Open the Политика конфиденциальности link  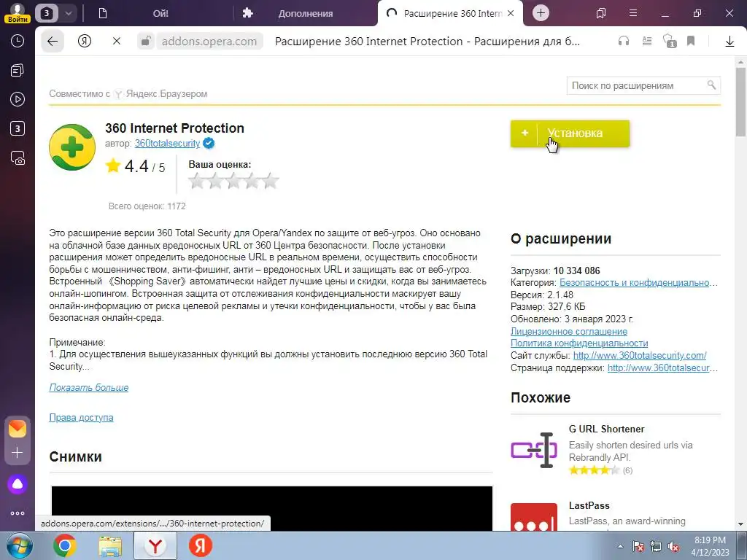coord(579,343)
